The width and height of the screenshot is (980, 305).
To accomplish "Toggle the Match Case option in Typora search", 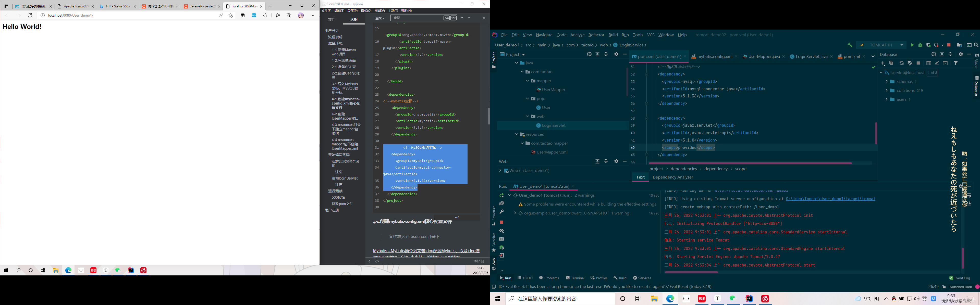I will pyautogui.click(x=447, y=18).
